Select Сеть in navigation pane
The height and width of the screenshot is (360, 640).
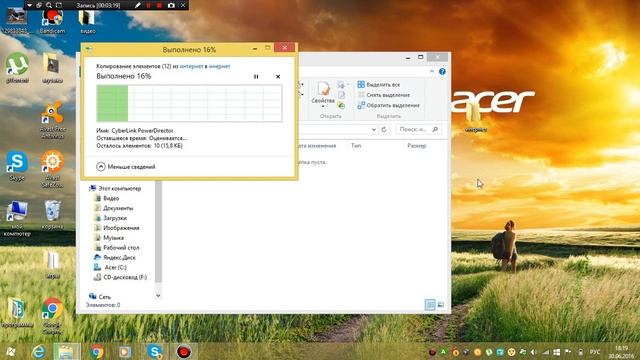tap(100, 297)
